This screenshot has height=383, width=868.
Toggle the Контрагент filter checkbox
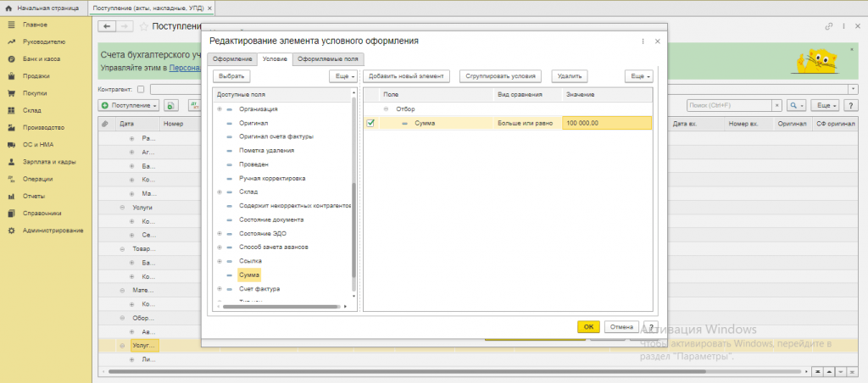click(x=141, y=88)
